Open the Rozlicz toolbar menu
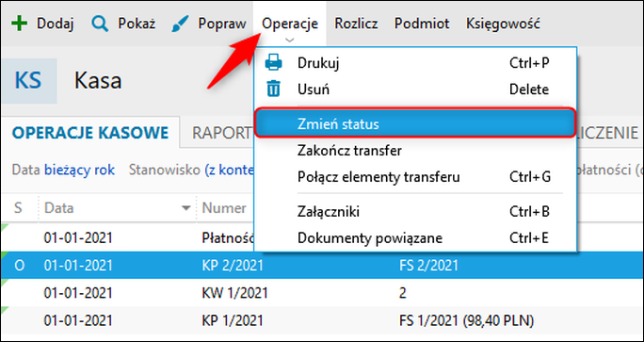 [356, 24]
